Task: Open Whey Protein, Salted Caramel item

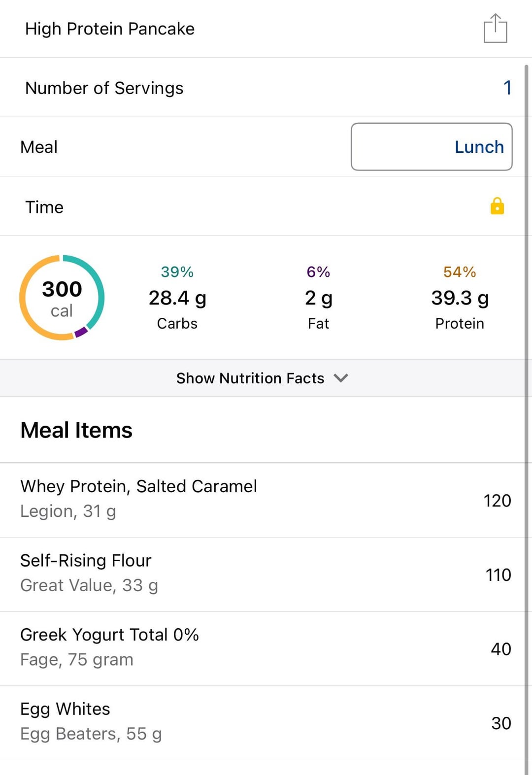Action: click(262, 500)
